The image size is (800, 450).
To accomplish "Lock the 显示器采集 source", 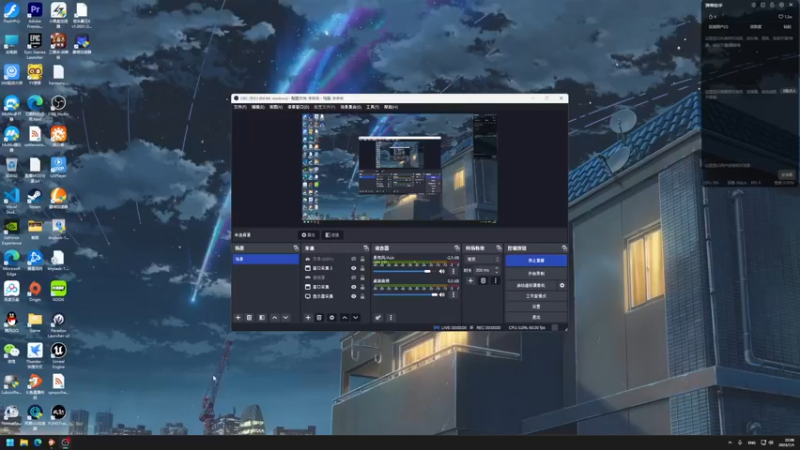I will (362, 296).
